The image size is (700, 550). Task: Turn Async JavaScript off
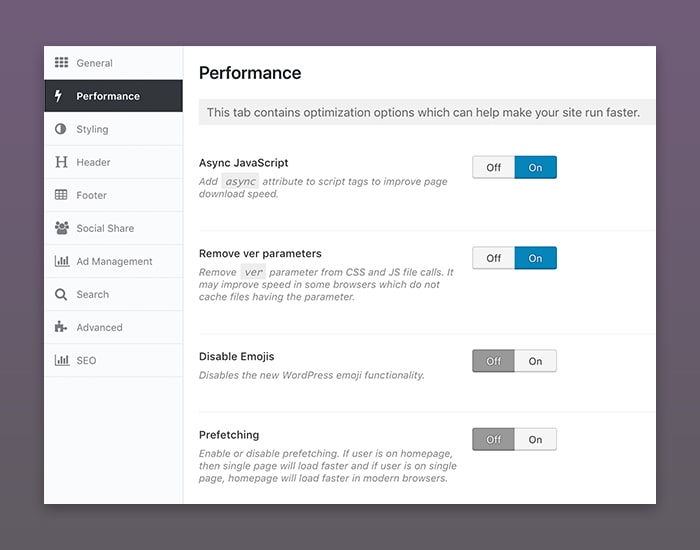(493, 167)
